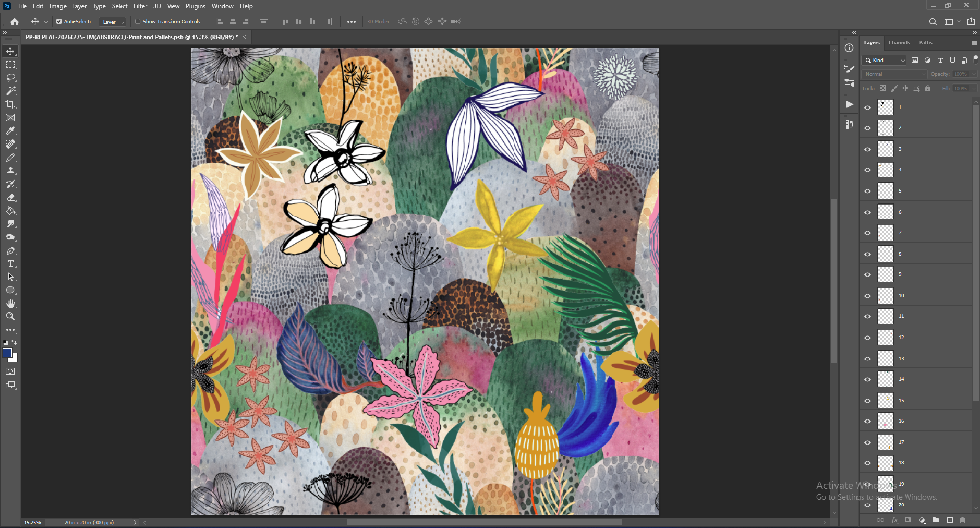Select the Rectangular Marquee tool
Image resolution: width=980 pixels, height=528 pixels.
point(11,65)
